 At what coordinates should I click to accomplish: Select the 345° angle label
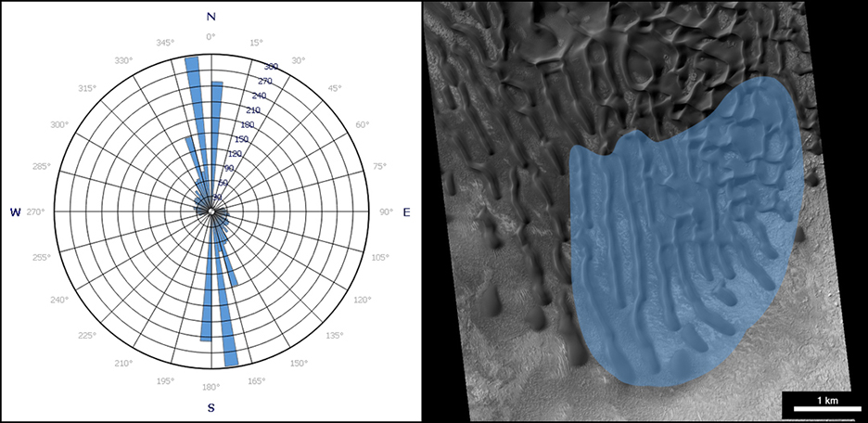coord(165,43)
